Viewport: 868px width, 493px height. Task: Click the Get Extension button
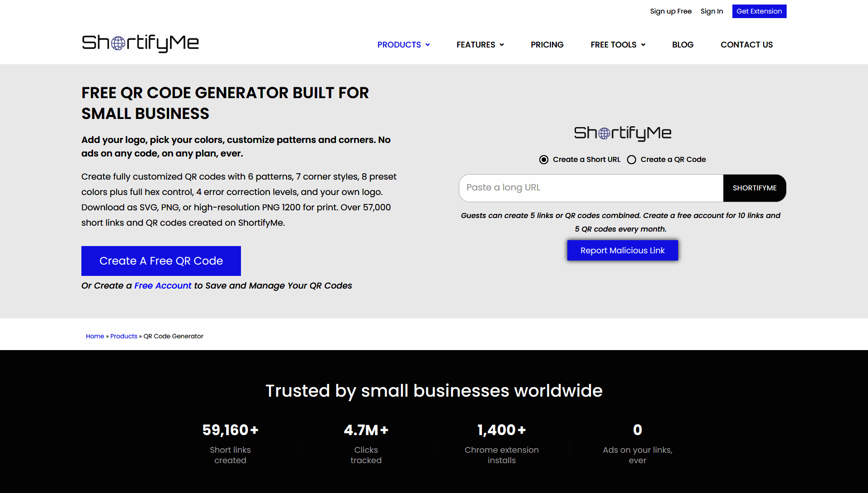pyautogui.click(x=759, y=11)
